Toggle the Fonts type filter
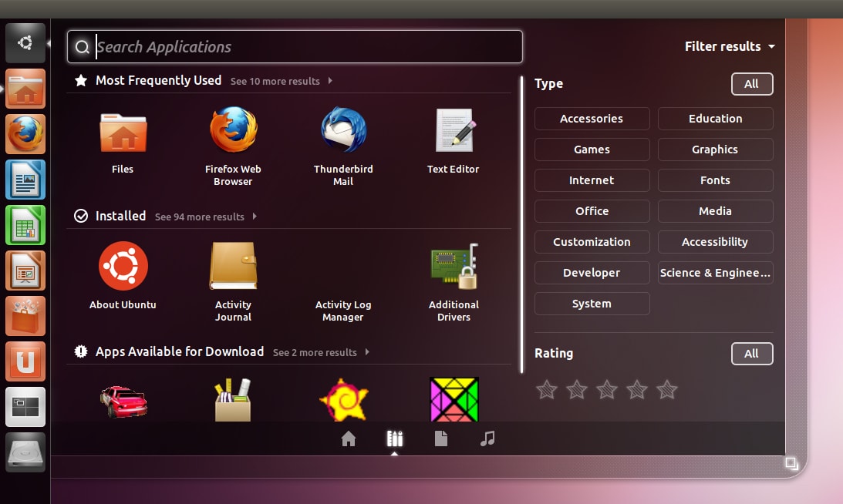The image size is (843, 504). pyautogui.click(x=716, y=180)
